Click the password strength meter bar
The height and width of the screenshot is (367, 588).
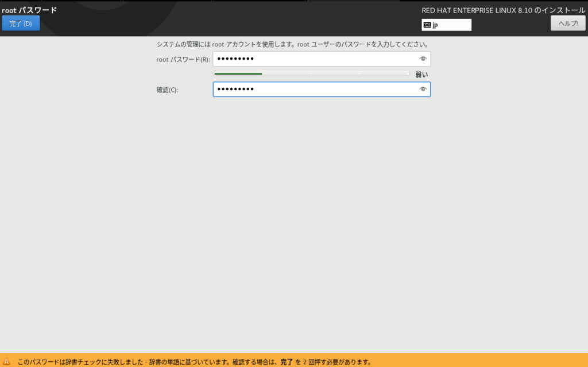311,74
